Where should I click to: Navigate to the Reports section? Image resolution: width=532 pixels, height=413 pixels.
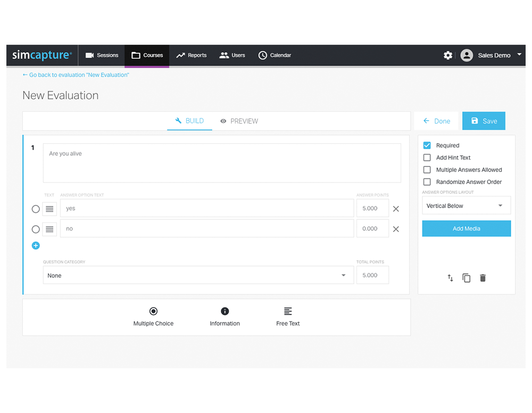(191, 55)
